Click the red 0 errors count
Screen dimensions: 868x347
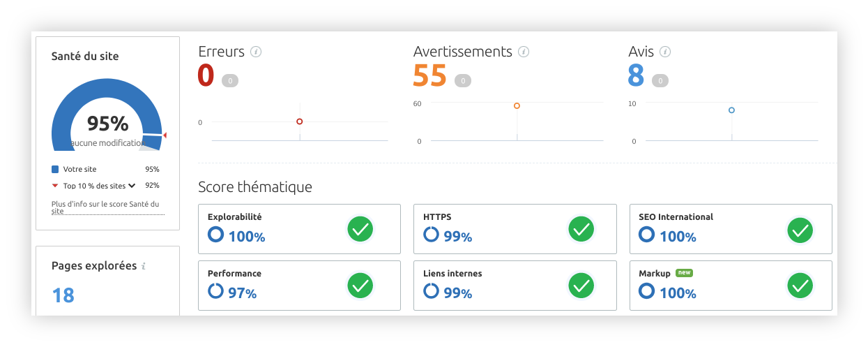pos(206,75)
